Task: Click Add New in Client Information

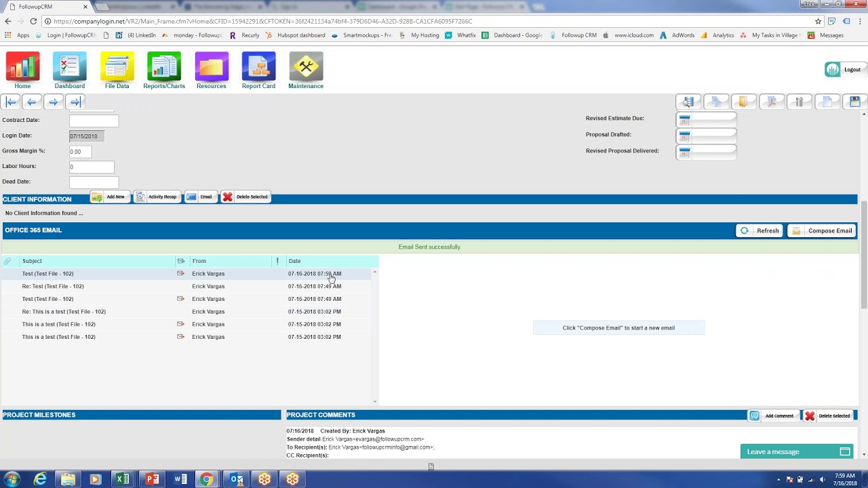Action: tap(109, 197)
